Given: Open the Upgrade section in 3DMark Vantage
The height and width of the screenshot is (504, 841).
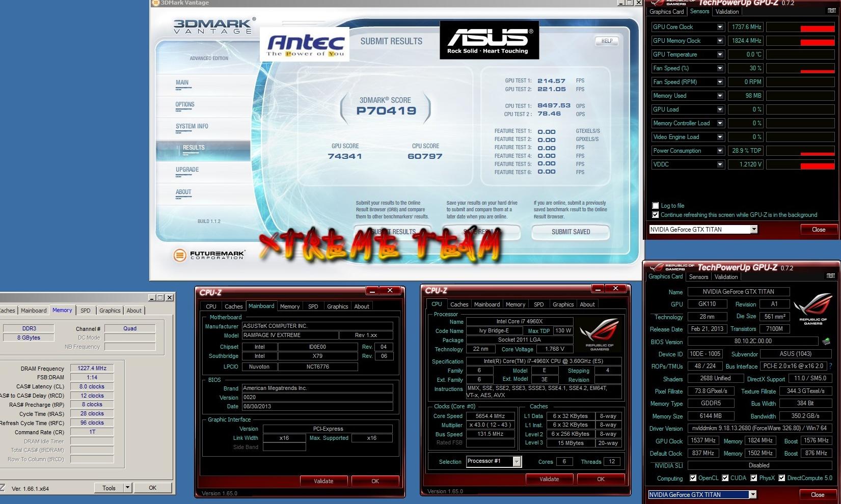Looking at the screenshot, I should (187, 170).
